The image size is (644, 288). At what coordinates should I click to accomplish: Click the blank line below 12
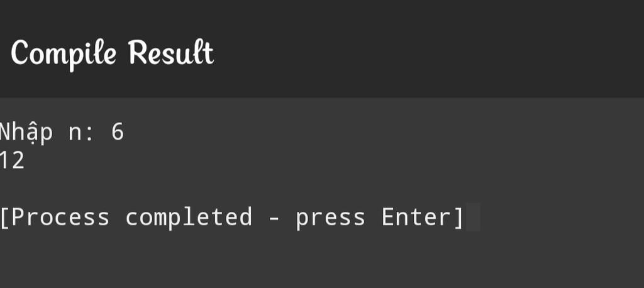tap(189, 189)
